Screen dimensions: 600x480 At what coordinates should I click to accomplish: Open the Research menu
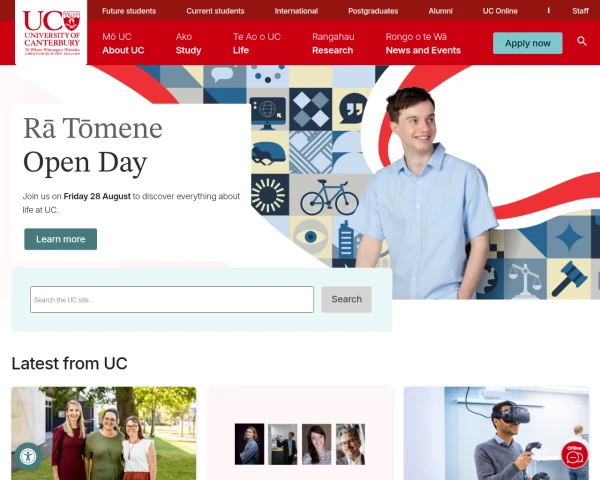pos(333,43)
